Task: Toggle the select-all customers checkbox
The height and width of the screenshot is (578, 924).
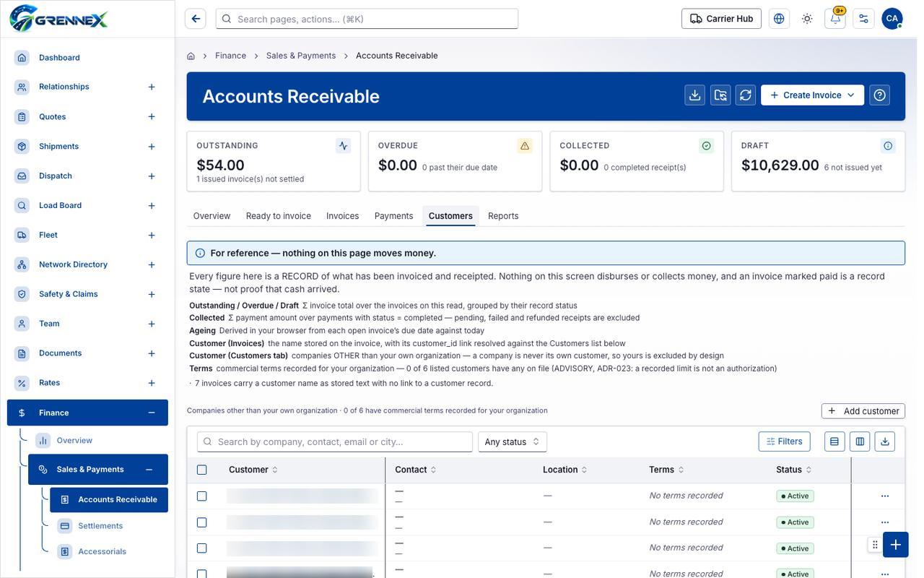Action: (202, 470)
